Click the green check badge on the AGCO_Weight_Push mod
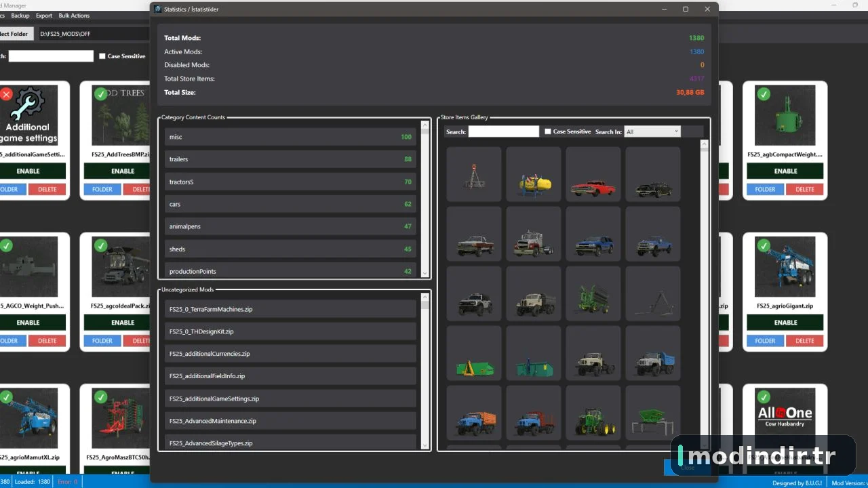Image resolution: width=868 pixels, height=488 pixels. tap(6, 245)
